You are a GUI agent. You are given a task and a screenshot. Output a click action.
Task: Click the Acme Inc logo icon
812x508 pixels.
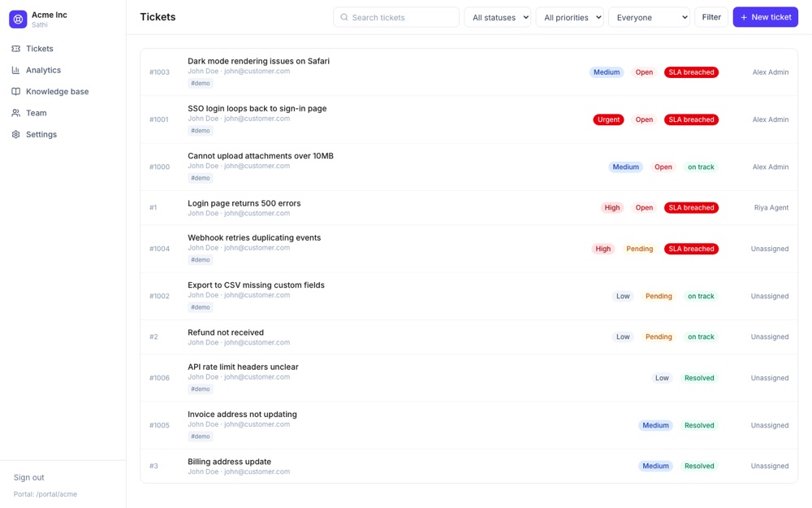click(x=18, y=20)
